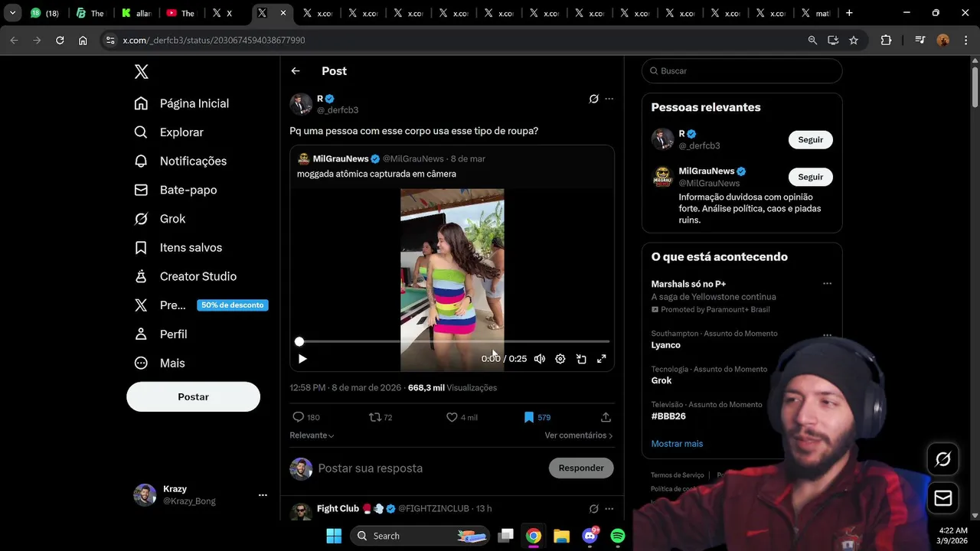Toggle video picture-in-picture icon

(x=581, y=359)
